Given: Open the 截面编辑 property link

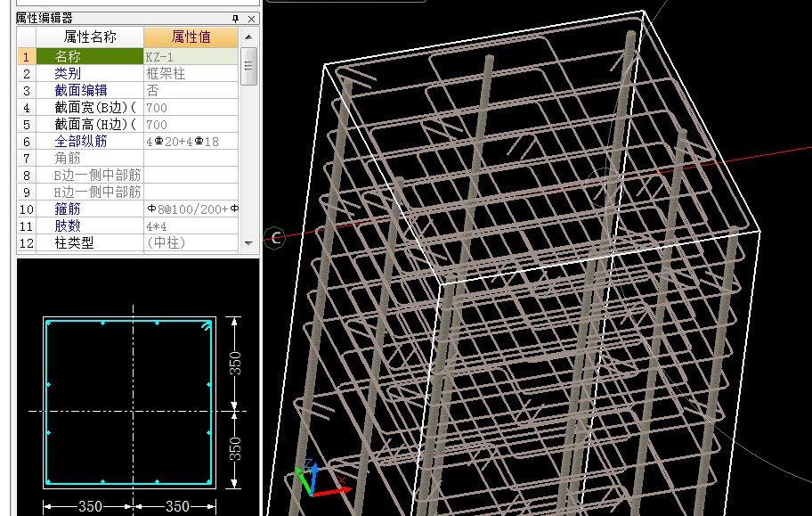Looking at the screenshot, I should (81, 90).
